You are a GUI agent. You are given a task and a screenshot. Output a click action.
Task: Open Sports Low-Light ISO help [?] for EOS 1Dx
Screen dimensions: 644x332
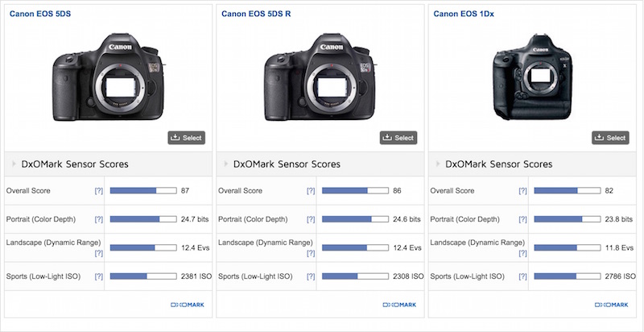tap(522, 276)
